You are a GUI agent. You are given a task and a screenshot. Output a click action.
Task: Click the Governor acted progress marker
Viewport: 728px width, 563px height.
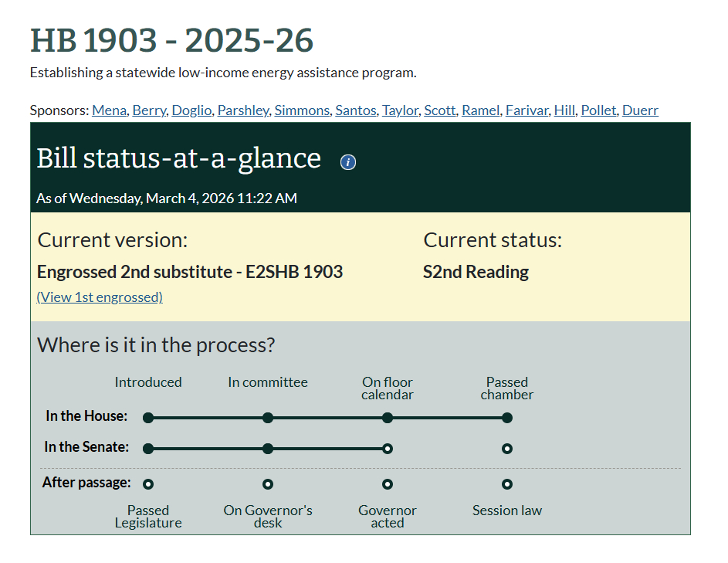coord(388,484)
